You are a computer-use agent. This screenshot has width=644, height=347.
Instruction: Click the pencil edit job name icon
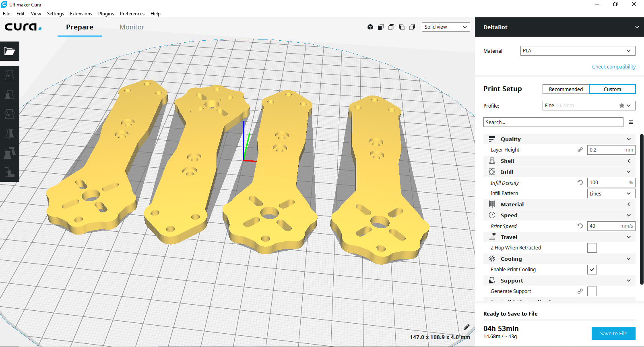[x=466, y=327]
